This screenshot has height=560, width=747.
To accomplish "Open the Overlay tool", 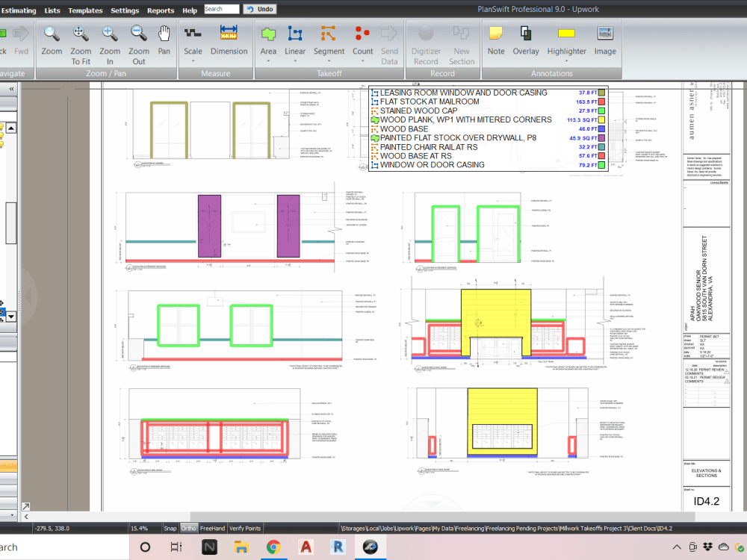I will coord(526,40).
